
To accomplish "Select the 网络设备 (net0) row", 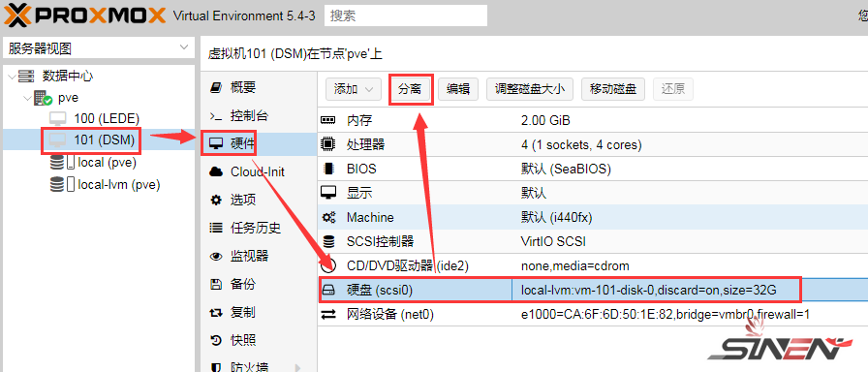I will point(592,315).
